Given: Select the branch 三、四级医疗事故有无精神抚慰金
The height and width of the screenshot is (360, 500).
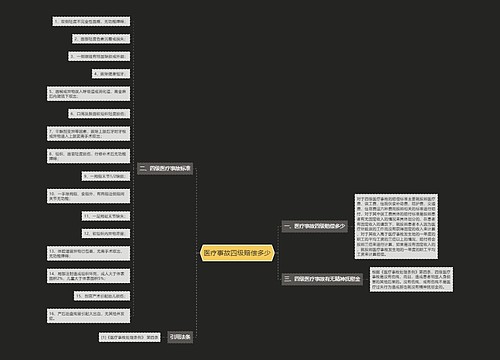Looking at the screenshot, I should click(x=322, y=279).
